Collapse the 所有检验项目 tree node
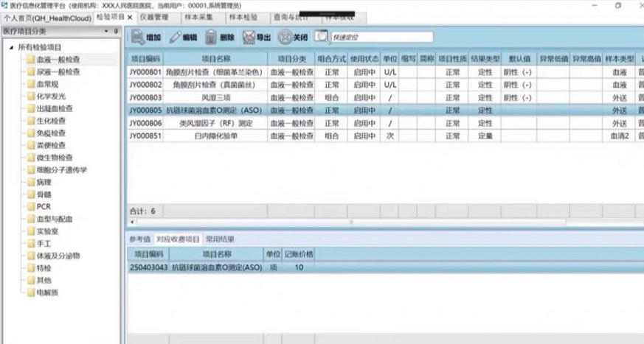Viewport: 644px width, 344px height. tap(11, 48)
